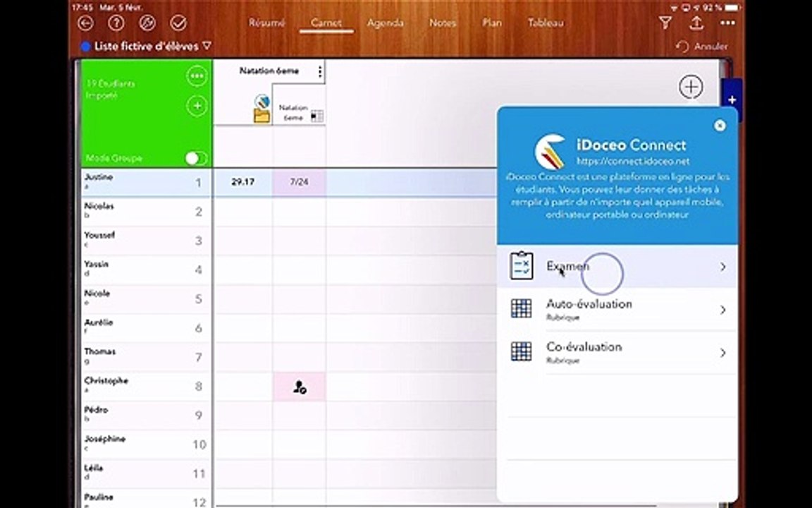
Task: Tap the battery indicator in status bar
Action: point(733,8)
